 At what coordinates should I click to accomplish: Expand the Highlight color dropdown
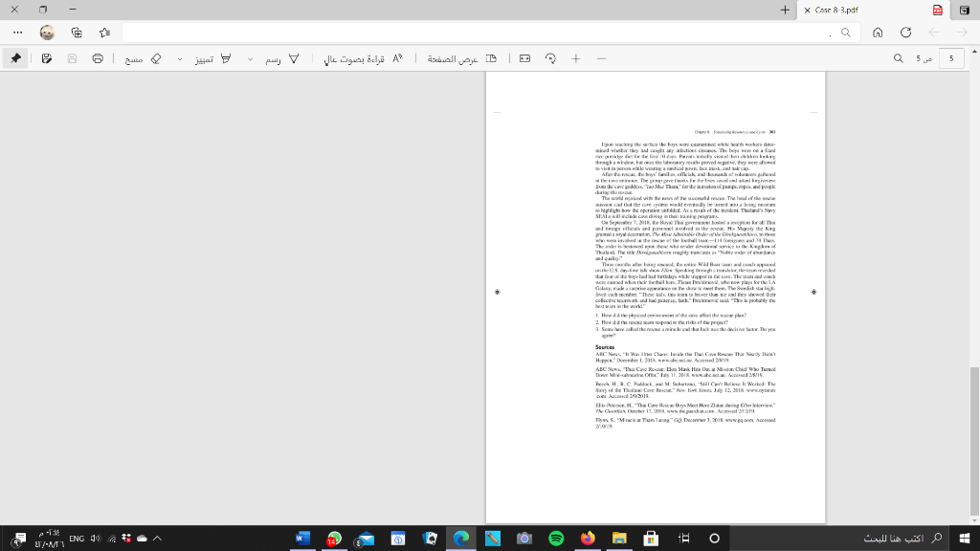click(x=180, y=58)
